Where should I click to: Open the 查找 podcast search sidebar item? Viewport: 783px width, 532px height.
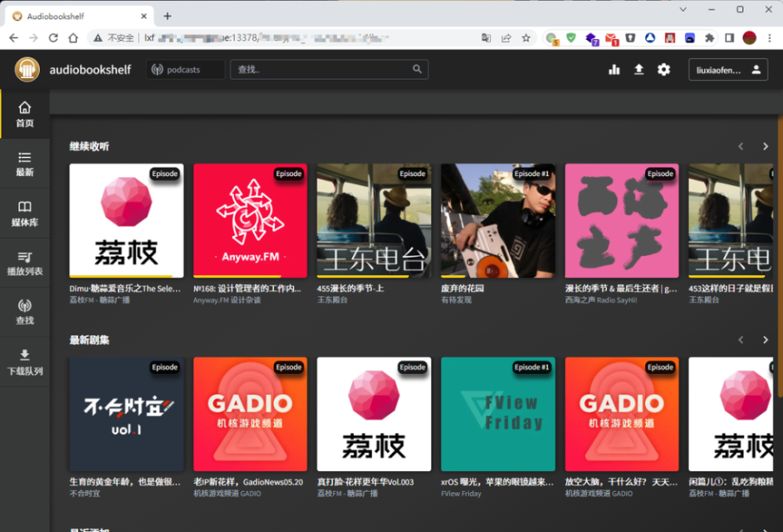point(25,312)
